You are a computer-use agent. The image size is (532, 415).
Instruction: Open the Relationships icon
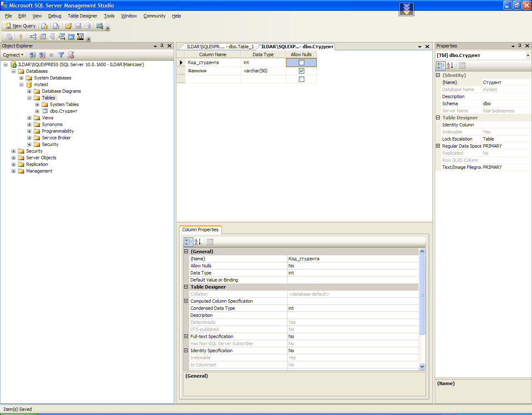coord(33,37)
